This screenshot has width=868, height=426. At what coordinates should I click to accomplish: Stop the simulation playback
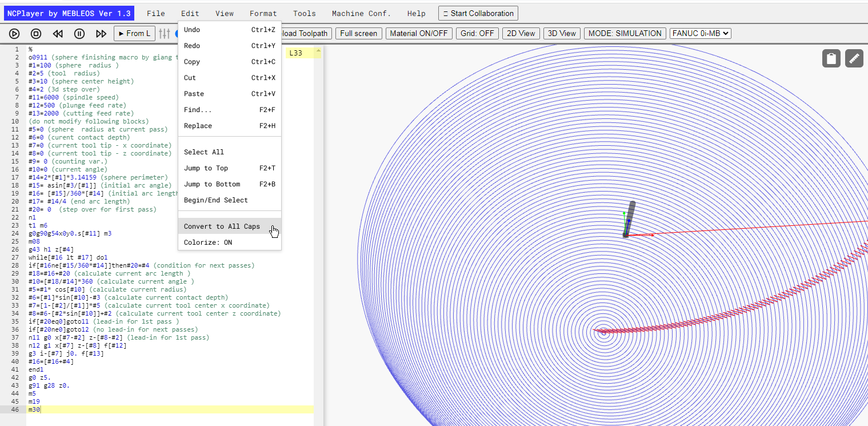(36, 34)
